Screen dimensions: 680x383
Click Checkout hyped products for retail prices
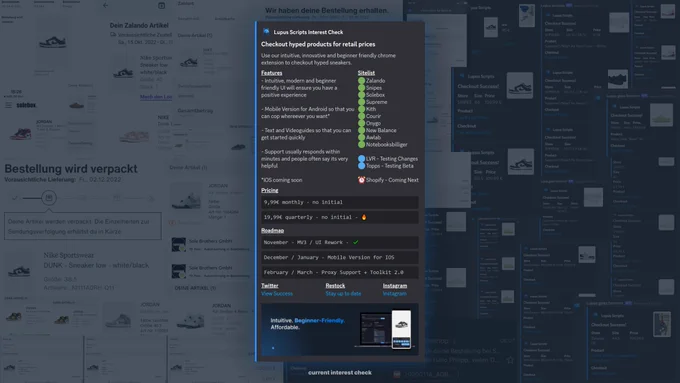click(x=318, y=44)
